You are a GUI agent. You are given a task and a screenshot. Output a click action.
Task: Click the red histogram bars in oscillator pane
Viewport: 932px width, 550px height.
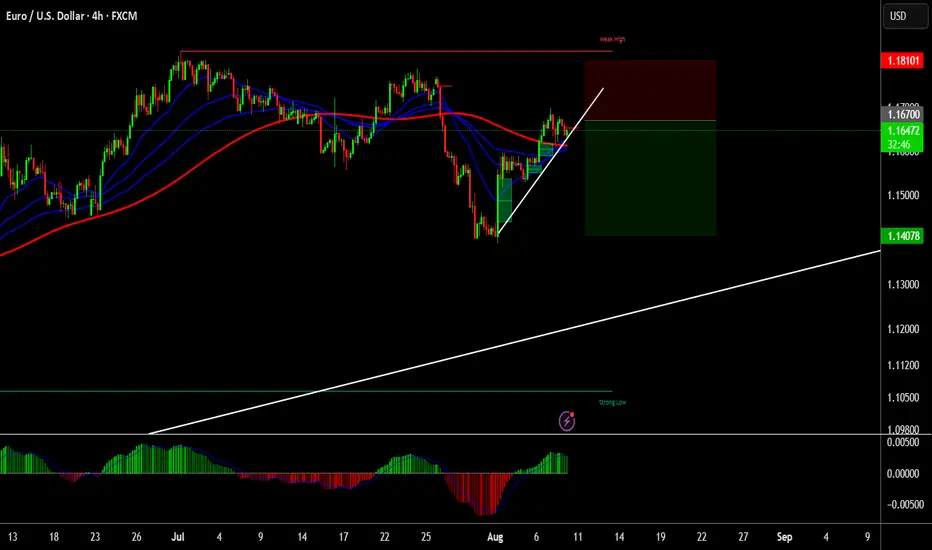click(x=480, y=492)
